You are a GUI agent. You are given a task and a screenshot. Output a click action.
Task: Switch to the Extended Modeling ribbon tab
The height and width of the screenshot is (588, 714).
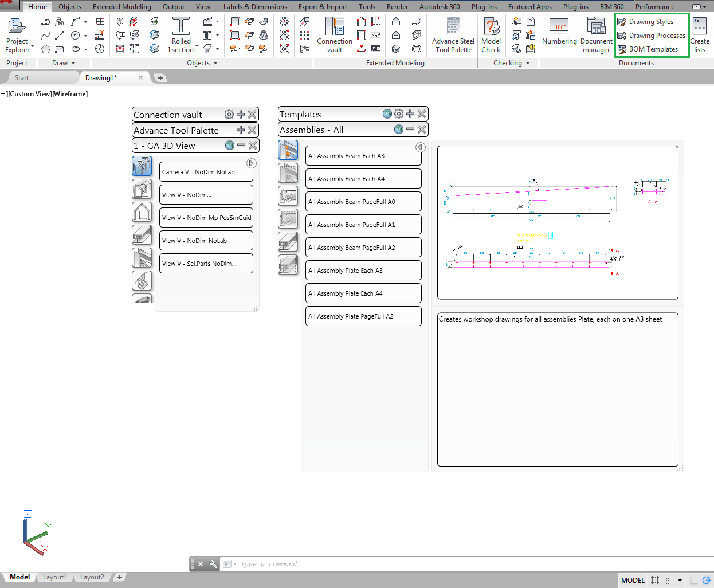click(122, 7)
